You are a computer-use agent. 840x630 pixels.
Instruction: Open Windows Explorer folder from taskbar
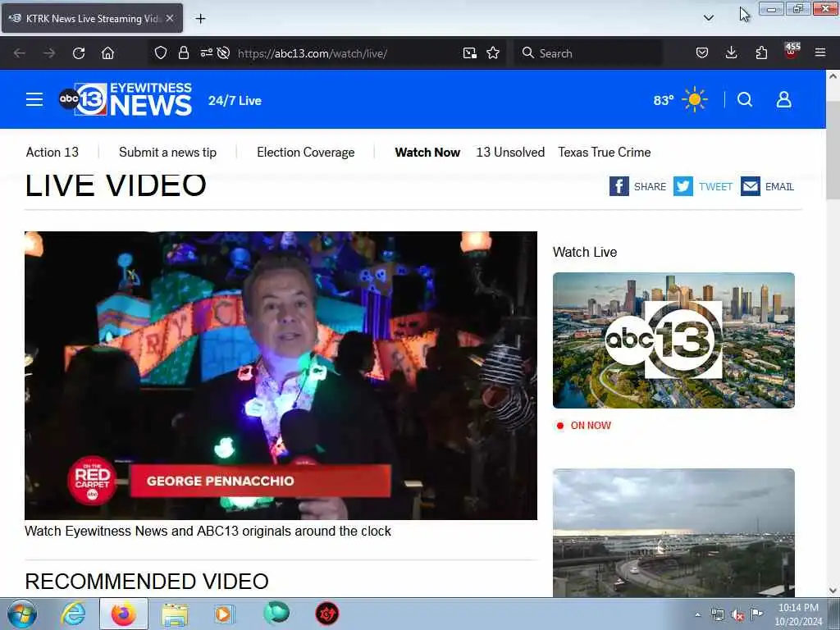175,614
